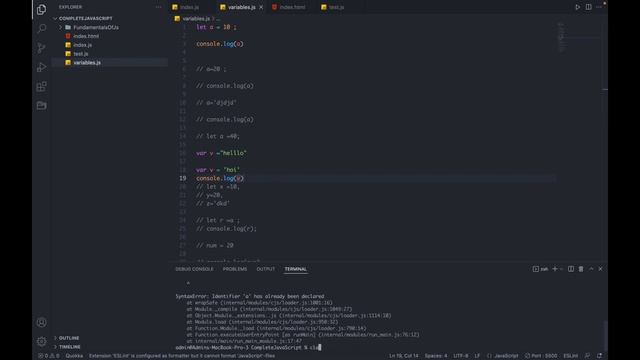This screenshot has height=360, width=640.
Task: Expand the Timeline section
Action: pyautogui.click(x=69, y=347)
